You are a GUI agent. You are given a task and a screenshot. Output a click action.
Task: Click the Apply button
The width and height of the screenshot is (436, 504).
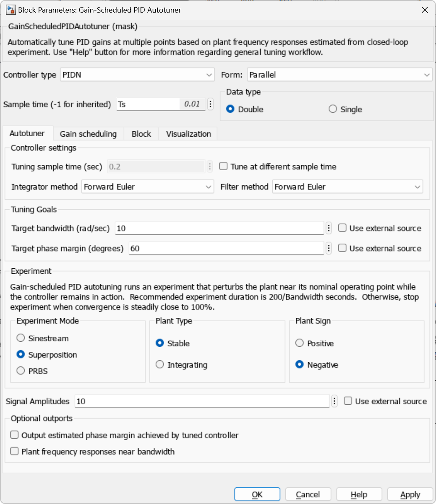coord(410,494)
